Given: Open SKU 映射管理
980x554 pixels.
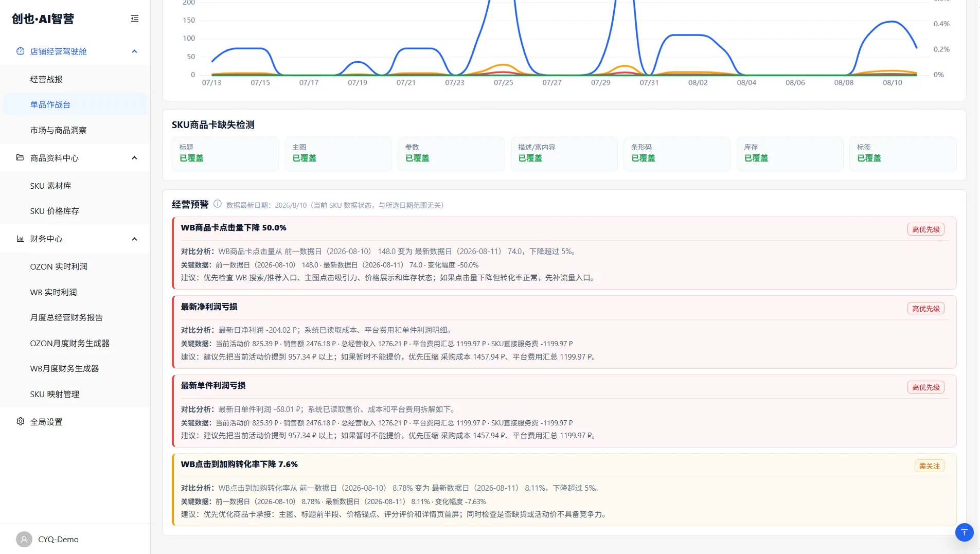Looking at the screenshot, I should tap(75, 394).
